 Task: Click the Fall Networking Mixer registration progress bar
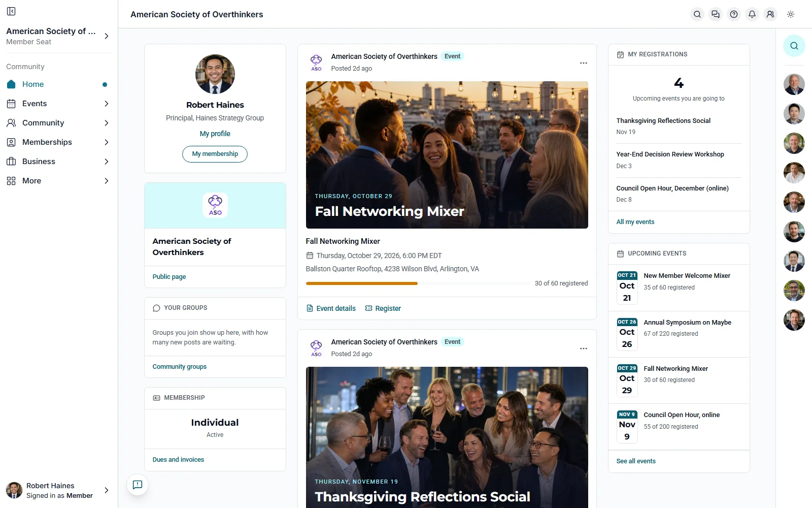(x=417, y=283)
